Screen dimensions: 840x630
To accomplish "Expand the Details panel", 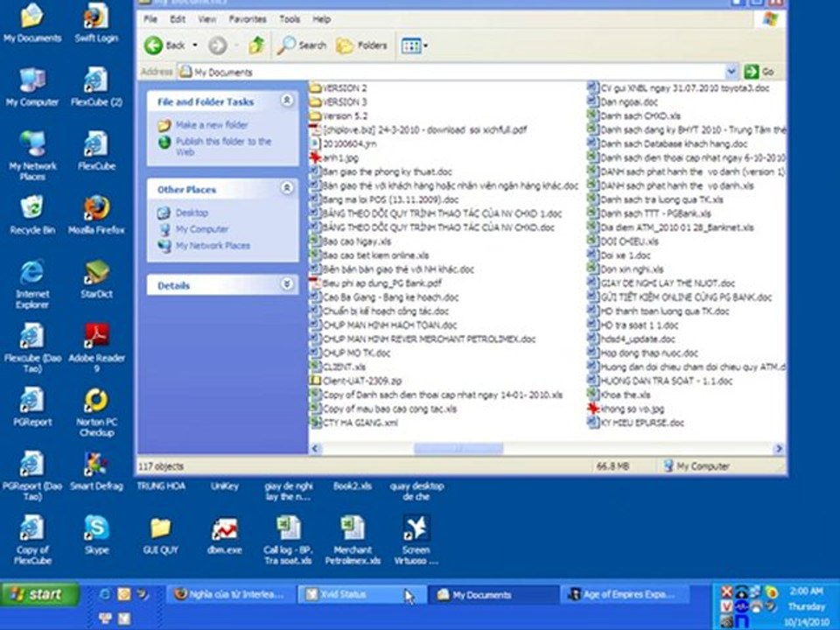I will point(287,283).
